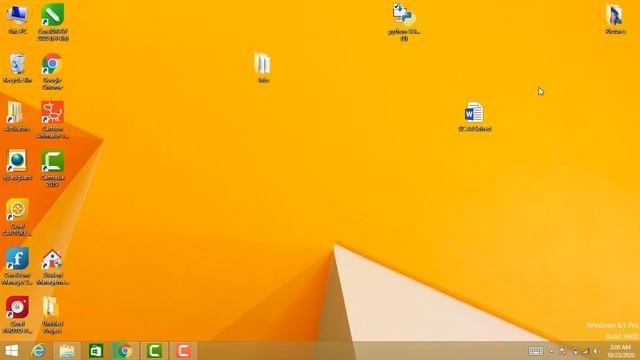Open the Windows Start button

click(11, 351)
